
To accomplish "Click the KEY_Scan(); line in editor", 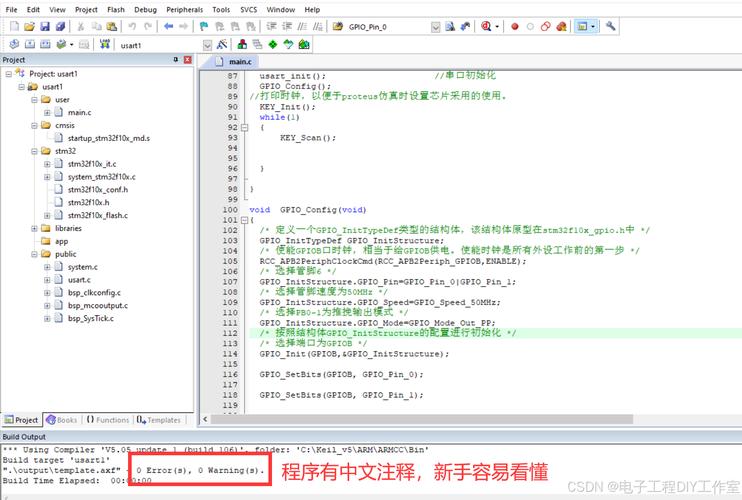I will [308, 138].
